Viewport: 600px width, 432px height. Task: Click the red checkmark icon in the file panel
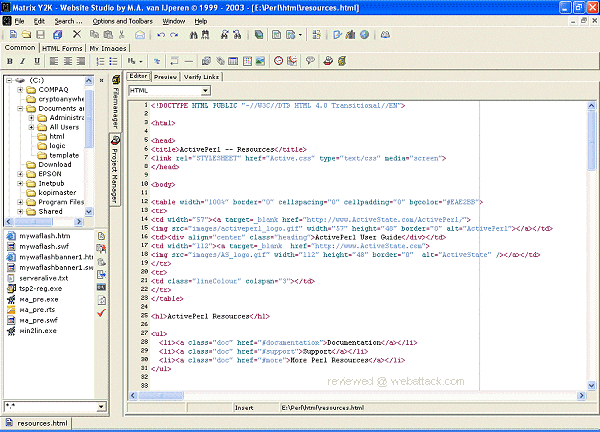point(101,313)
